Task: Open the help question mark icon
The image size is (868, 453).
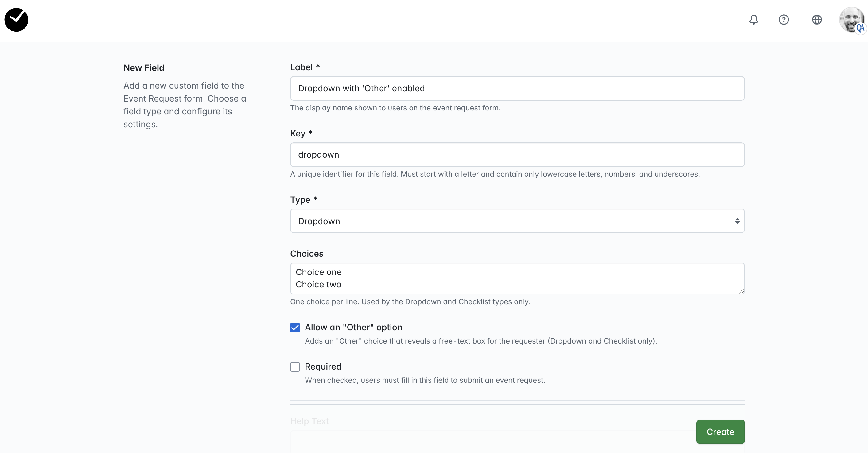Action: pos(784,20)
